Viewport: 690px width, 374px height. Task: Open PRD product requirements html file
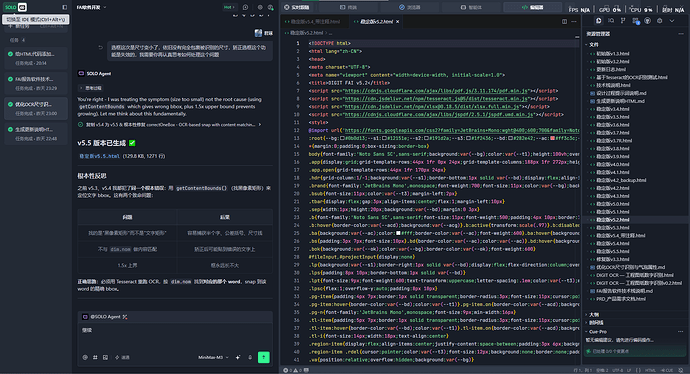pos(621,299)
